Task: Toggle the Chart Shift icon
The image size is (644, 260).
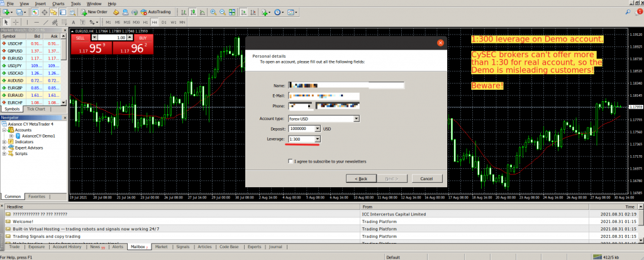Action: [253, 12]
